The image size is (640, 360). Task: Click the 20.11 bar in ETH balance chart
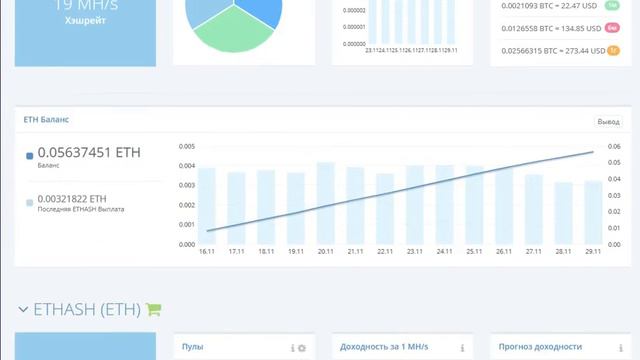326,203
